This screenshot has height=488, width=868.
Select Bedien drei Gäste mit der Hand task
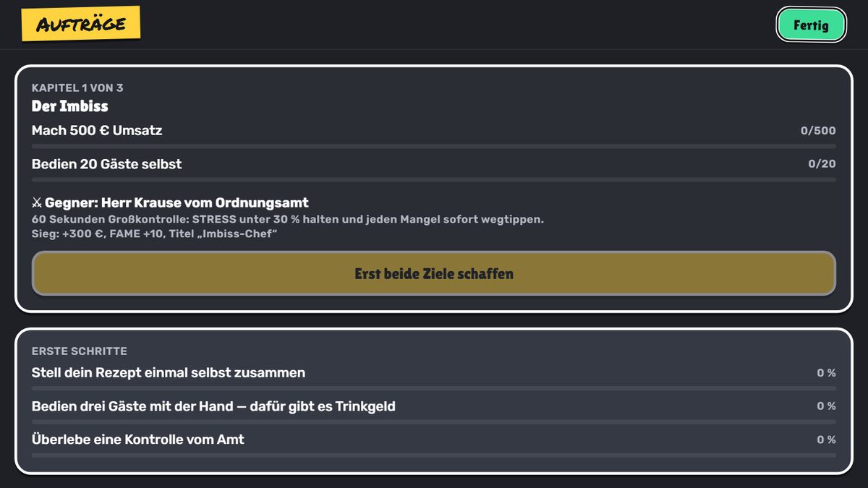pyautogui.click(x=213, y=406)
